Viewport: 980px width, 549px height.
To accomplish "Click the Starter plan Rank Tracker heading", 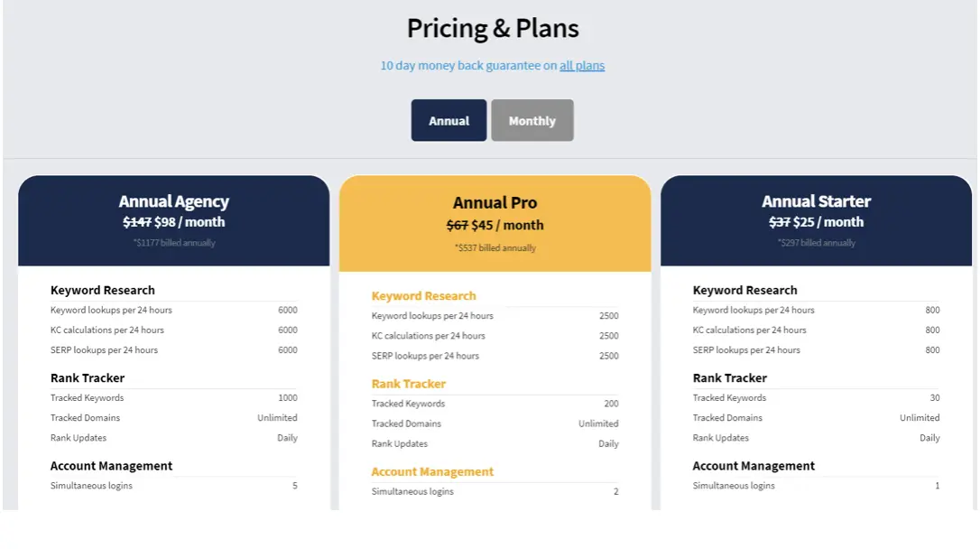I will 730,378.
